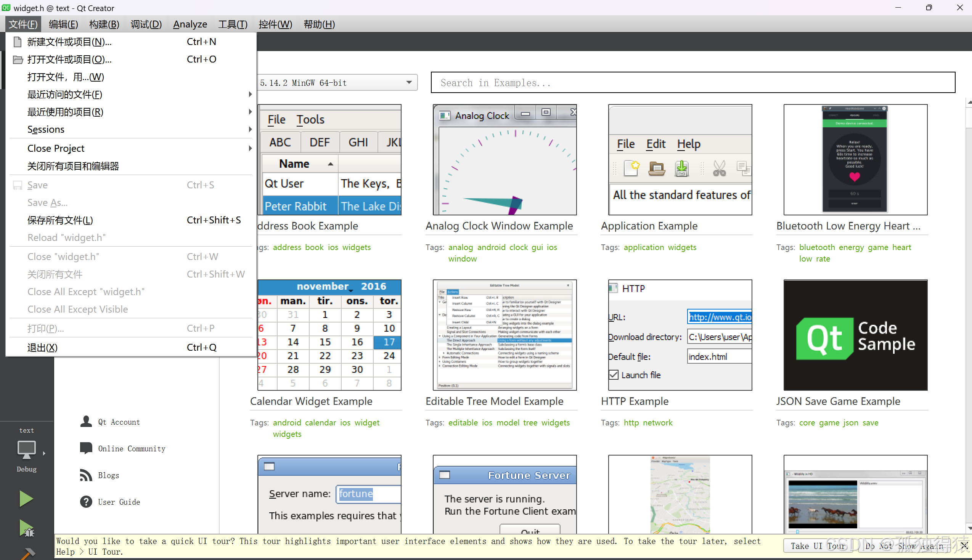
Task: Open the text project kit selector monitor icon
Action: pyautogui.click(x=27, y=449)
